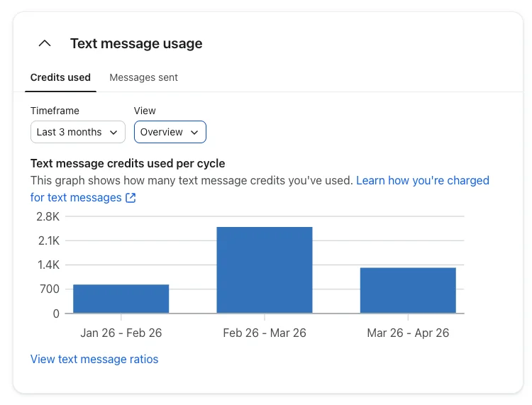The image size is (532, 405).
Task: Click the Timeframe field label
Action: [x=55, y=111]
